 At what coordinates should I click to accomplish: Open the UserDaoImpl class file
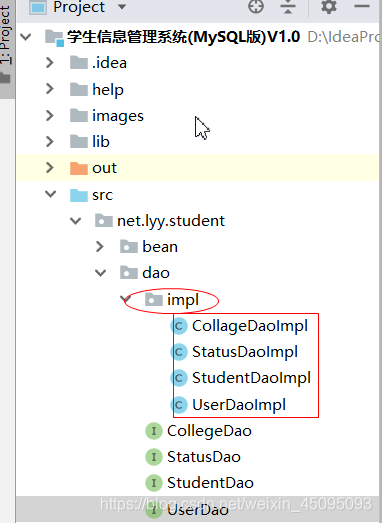[239, 405]
